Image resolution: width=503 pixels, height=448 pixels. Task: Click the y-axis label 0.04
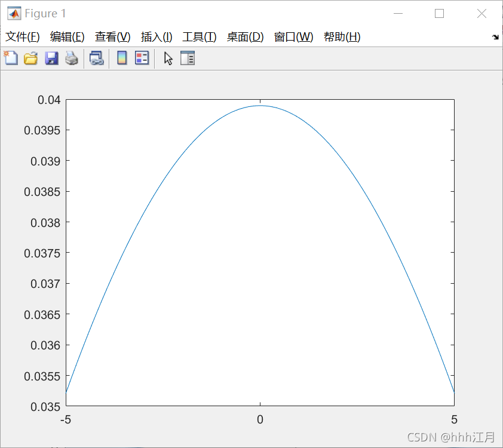(49, 100)
